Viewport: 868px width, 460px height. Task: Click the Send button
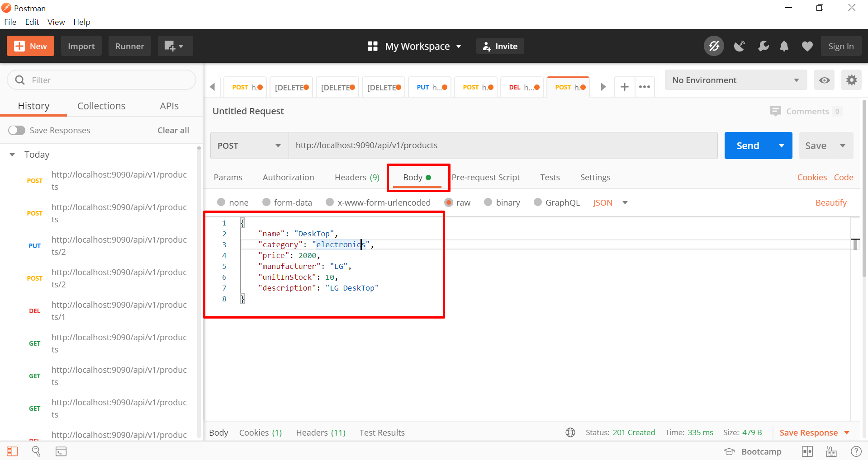coord(747,146)
